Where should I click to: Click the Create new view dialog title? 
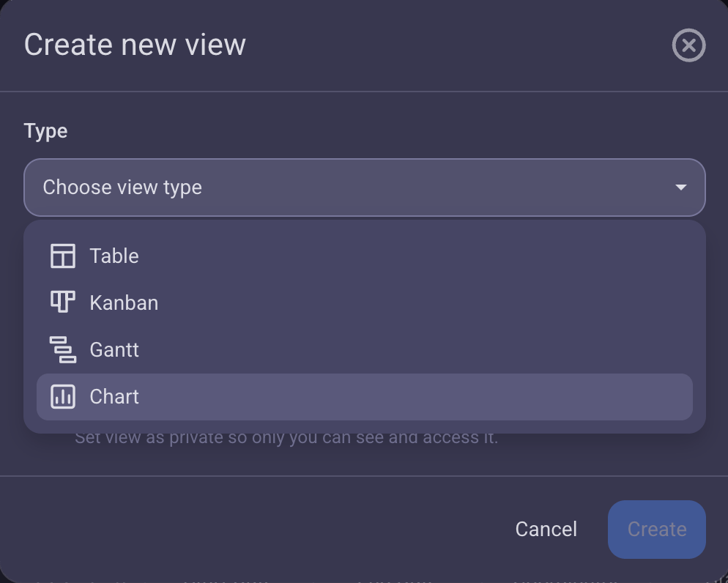(x=135, y=44)
